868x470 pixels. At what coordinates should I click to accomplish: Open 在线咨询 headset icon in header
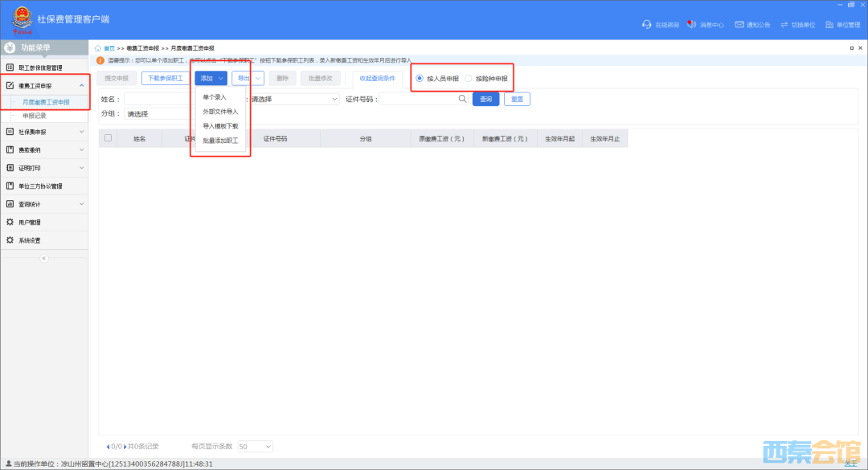(646, 25)
